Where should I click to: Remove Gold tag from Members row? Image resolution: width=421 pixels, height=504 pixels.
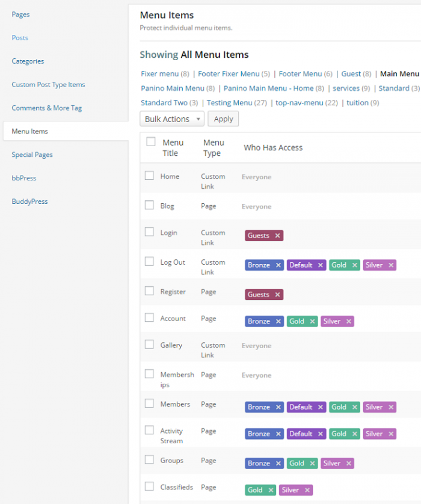click(354, 407)
